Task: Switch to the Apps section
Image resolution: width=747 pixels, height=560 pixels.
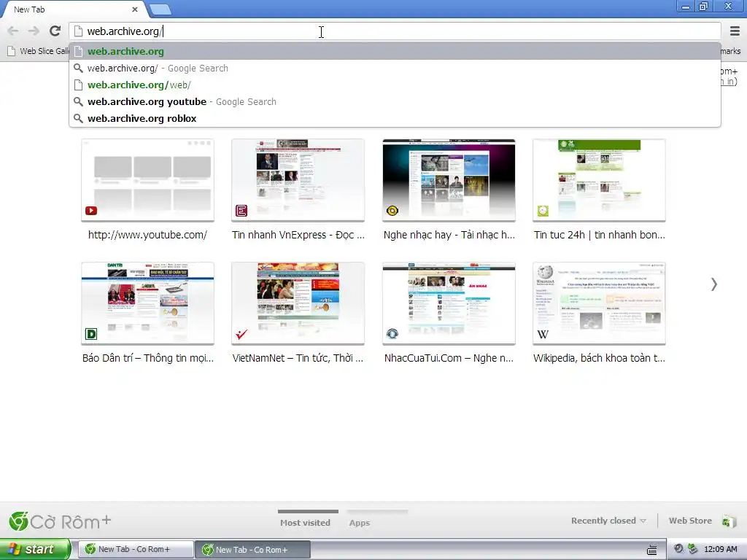Action: coord(360,522)
